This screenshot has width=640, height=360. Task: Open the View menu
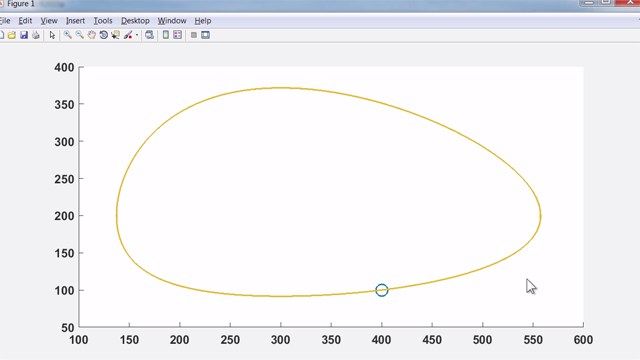click(49, 20)
